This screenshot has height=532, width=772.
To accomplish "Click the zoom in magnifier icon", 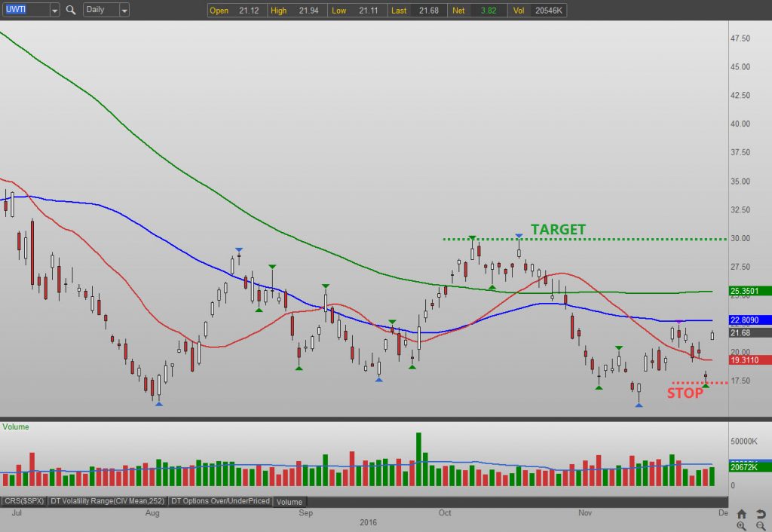I will (742, 525).
